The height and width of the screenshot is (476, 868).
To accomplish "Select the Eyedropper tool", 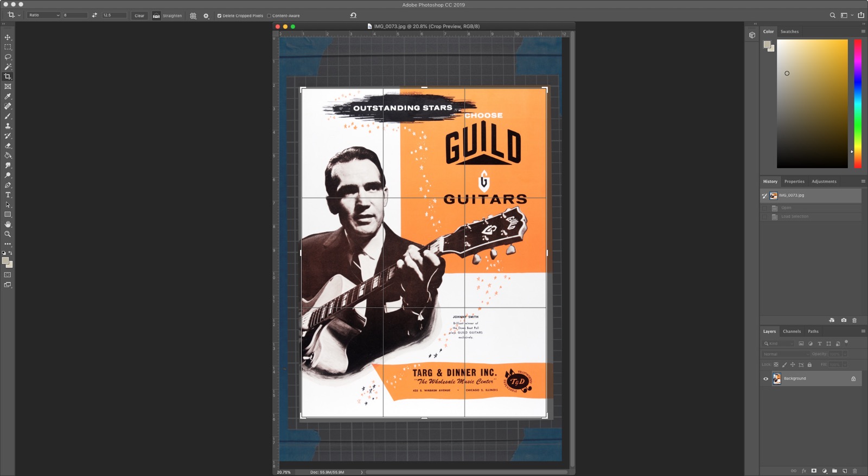I will point(8,97).
